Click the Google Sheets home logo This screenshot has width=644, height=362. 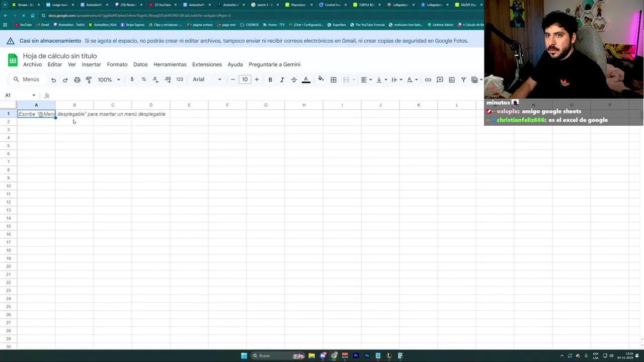click(x=13, y=60)
